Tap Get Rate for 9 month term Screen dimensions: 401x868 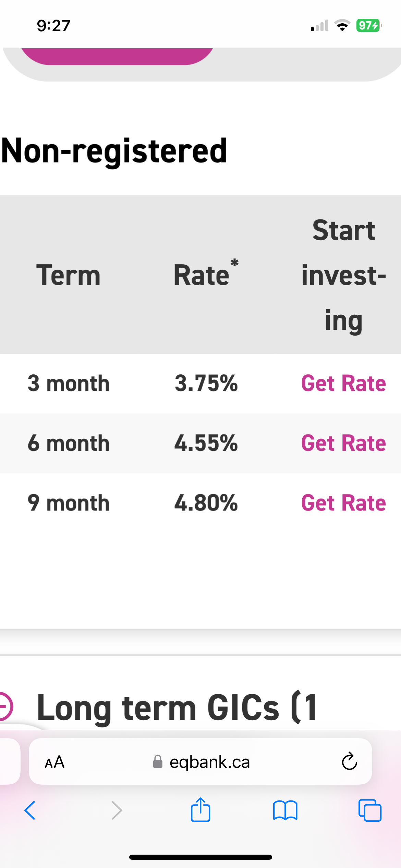[x=343, y=503]
